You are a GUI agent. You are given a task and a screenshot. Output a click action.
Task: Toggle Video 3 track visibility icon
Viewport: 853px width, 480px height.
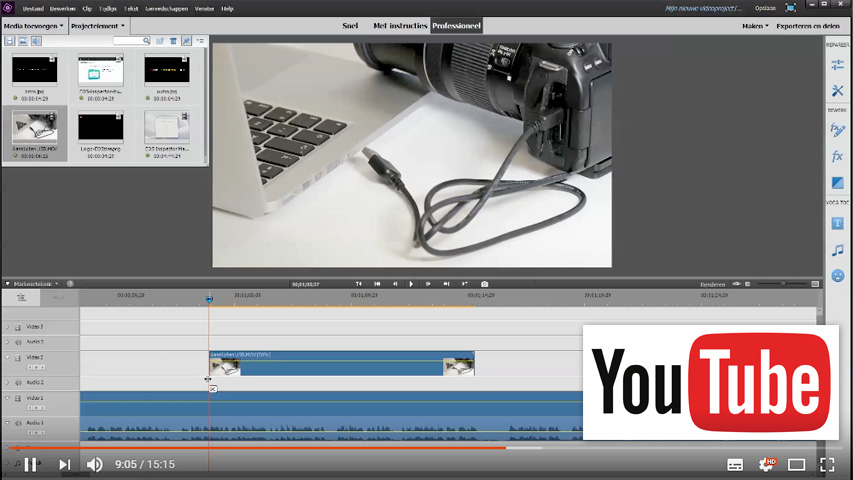coord(17,327)
